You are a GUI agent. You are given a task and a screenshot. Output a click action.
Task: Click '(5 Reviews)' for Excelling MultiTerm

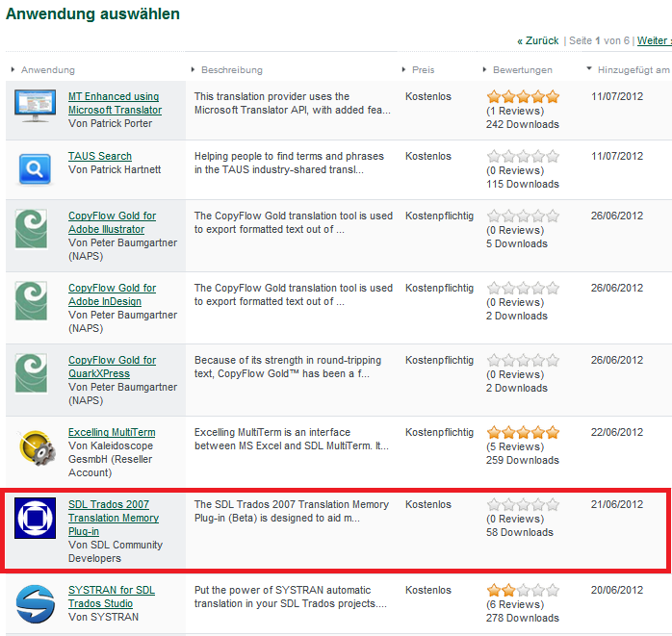515,446
